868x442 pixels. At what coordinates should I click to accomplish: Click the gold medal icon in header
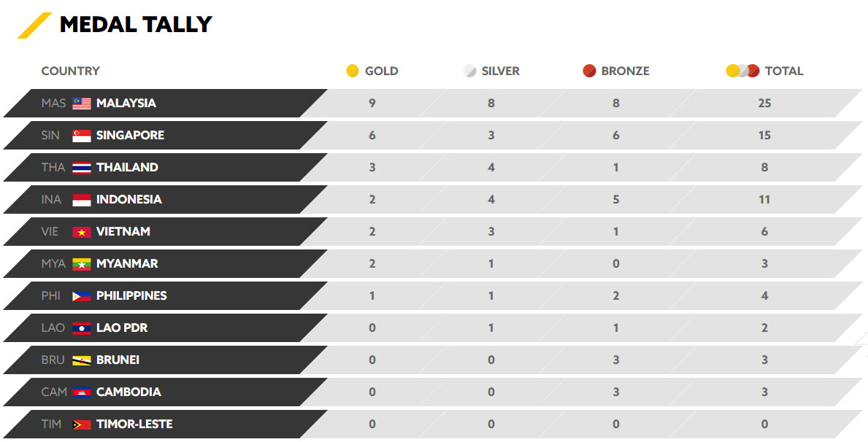[353, 71]
